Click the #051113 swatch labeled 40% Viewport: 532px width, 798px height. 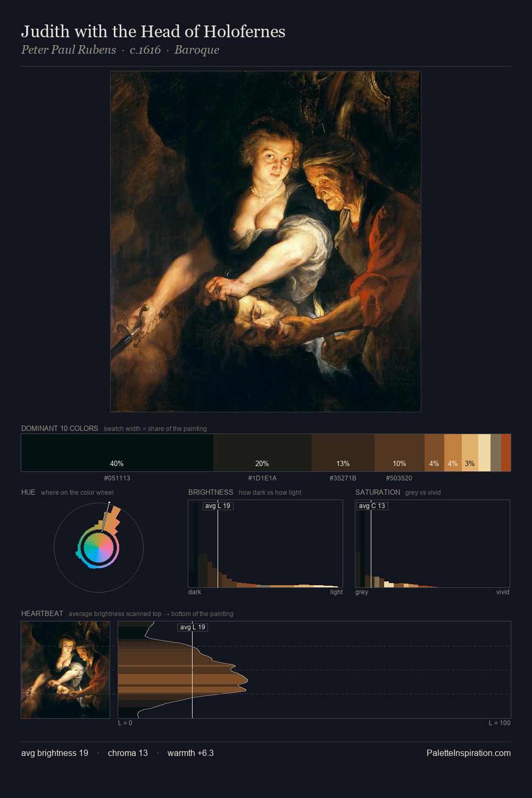pos(117,453)
